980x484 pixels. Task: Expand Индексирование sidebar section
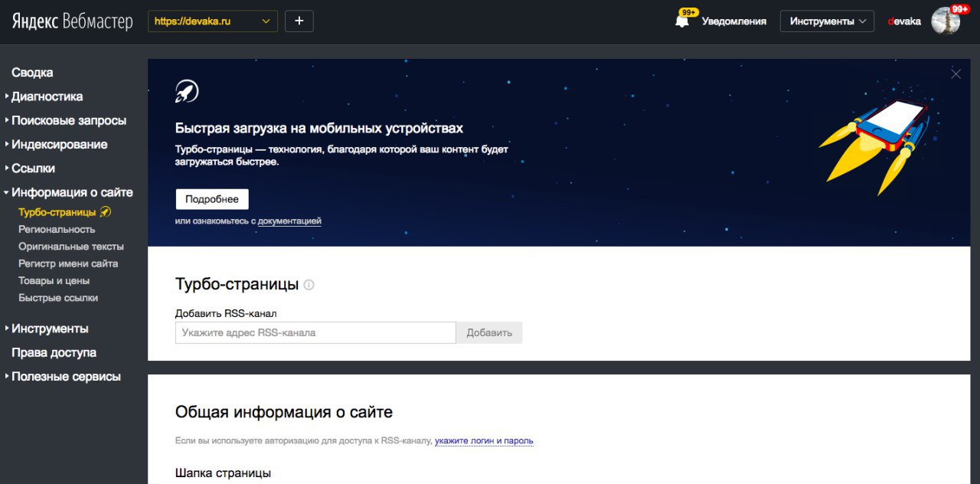click(59, 144)
